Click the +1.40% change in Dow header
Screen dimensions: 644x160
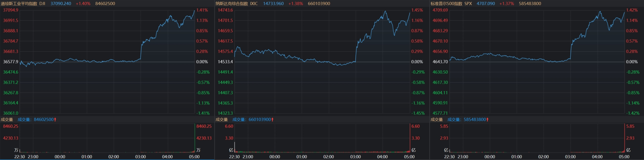click(x=83, y=3)
